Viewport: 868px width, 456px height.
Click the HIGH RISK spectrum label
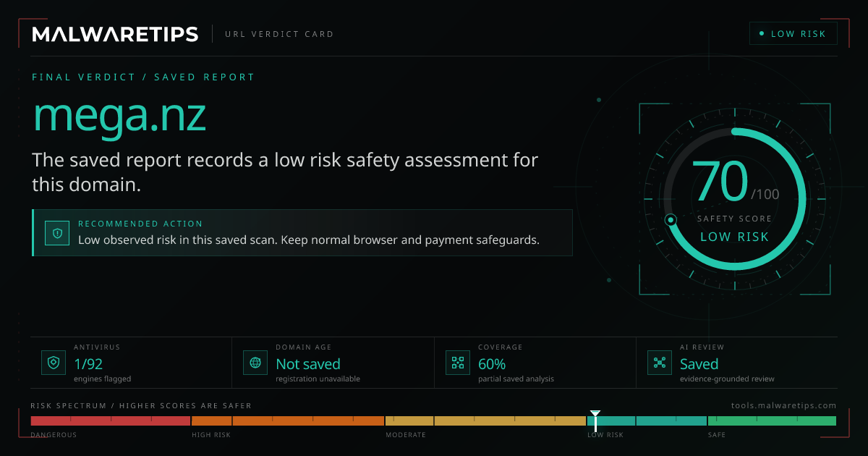pos(211,435)
